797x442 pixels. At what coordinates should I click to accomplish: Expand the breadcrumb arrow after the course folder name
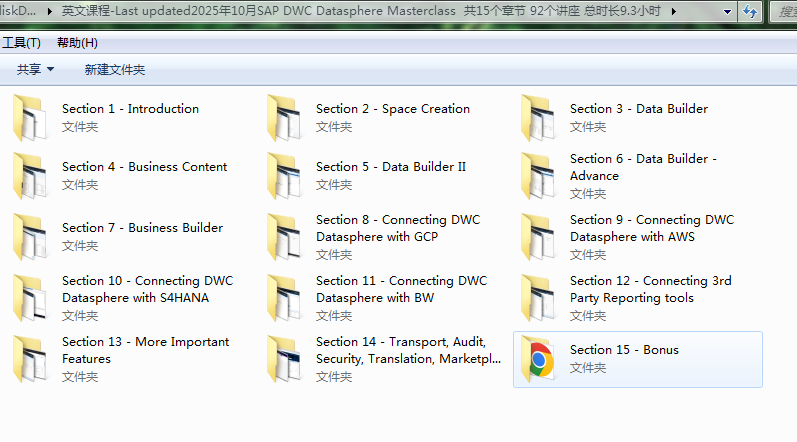pyautogui.click(x=674, y=12)
